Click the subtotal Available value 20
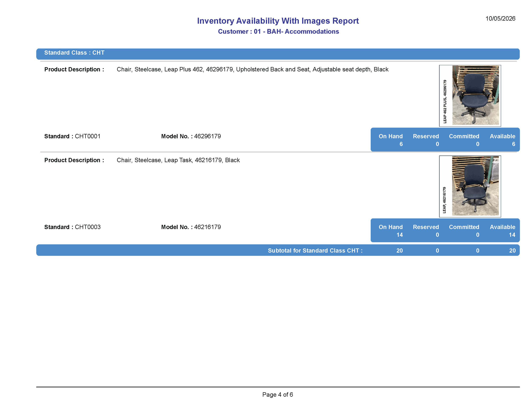This screenshot has width=532, height=411. click(x=512, y=251)
